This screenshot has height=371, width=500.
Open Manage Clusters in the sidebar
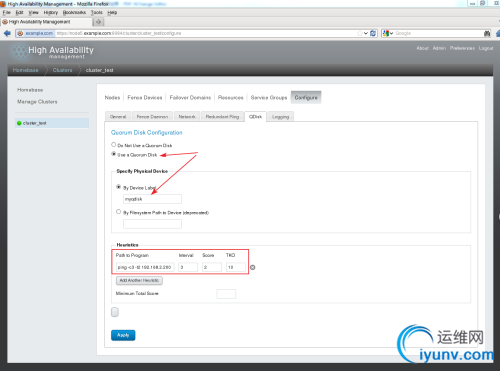tap(37, 102)
